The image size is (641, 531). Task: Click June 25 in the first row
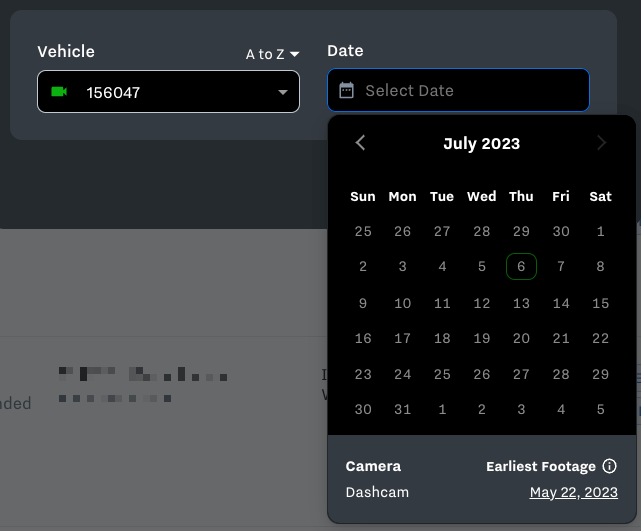click(363, 231)
